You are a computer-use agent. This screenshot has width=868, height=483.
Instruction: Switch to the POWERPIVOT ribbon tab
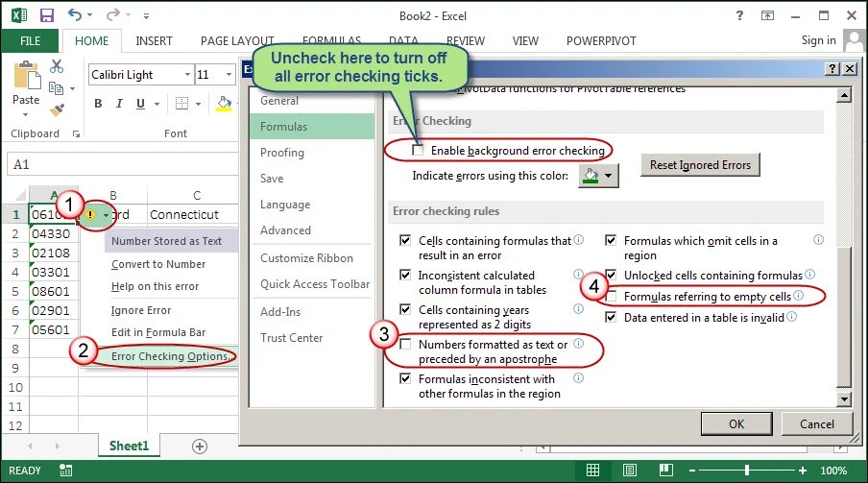tap(601, 41)
